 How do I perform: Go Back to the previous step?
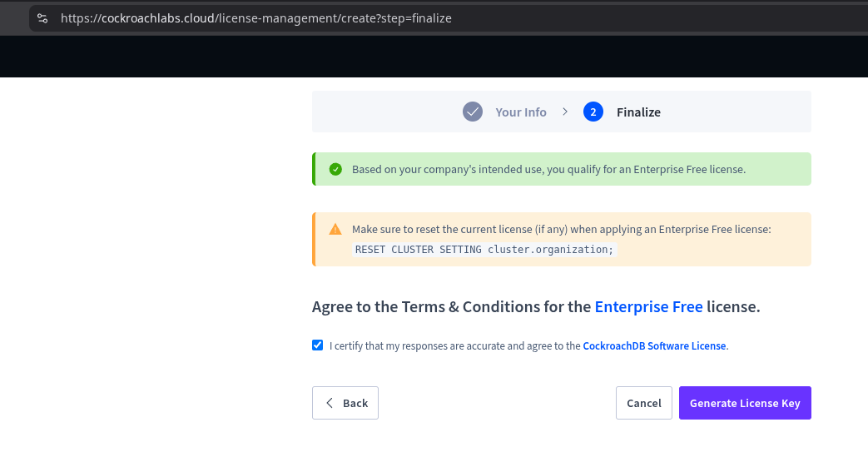pos(345,403)
